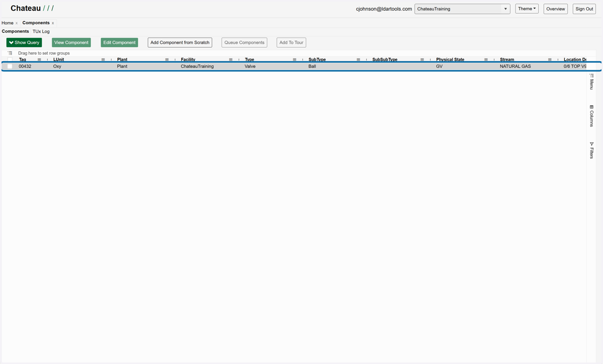Sort by the Physical State column header
The height and width of the screenshot is (364, 603).
[x=450, y=60]
